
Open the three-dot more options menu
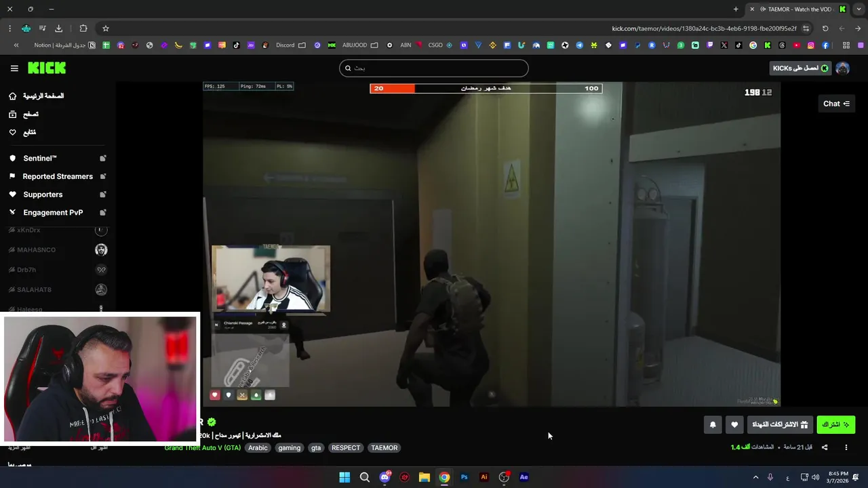(x=846, y=447)
